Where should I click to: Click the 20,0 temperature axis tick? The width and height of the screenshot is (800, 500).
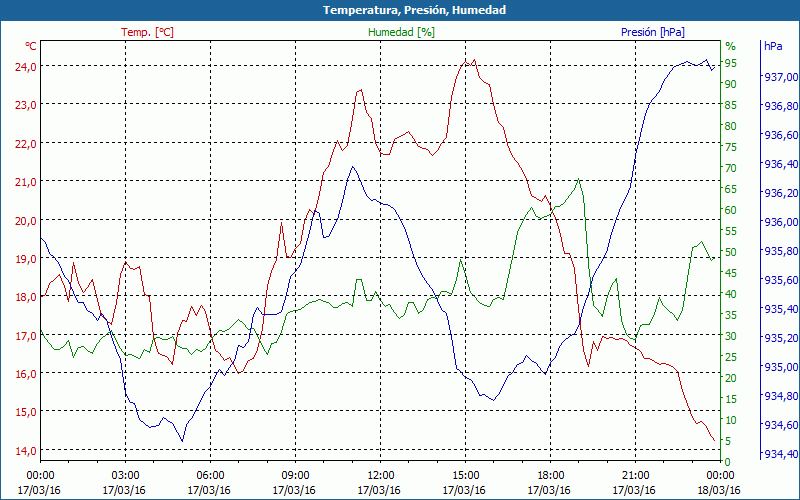tap(27, 220)
